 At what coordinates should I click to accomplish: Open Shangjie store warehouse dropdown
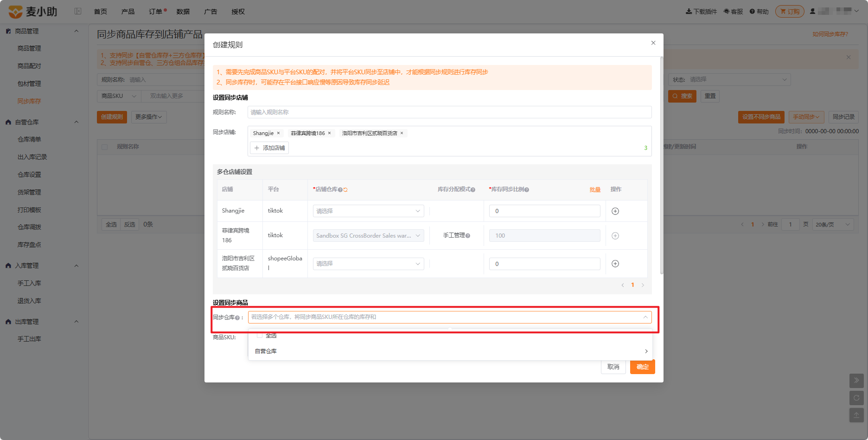tap(369, 211)
